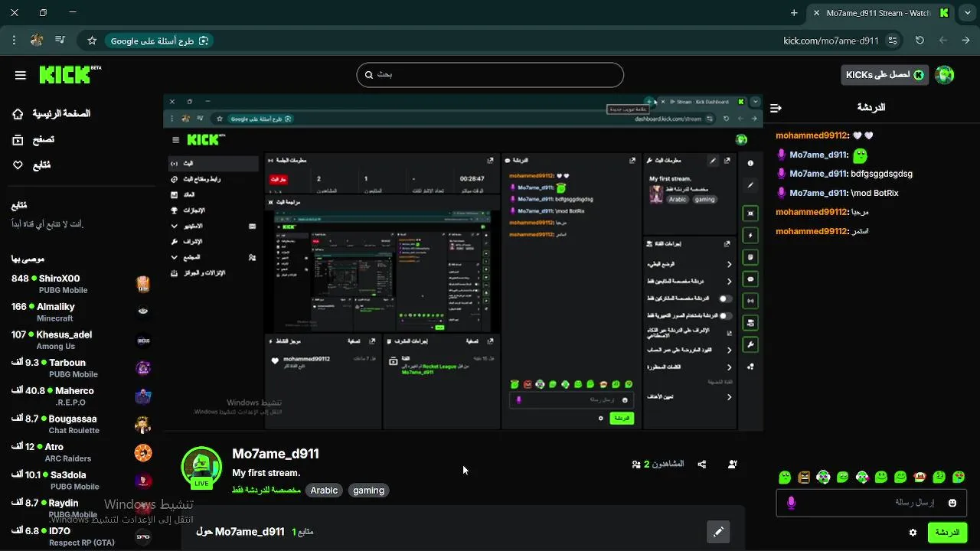Screen dimensions: 980x551
Task: Select the Mo7ame_d911 Stream browser tab
Action: (x=880, y=13)
